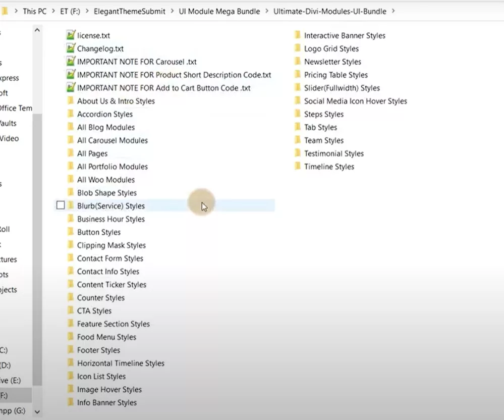Screen dimensions: 504x420
Task: Select the Add to Cart Button Code note
Action: click(x=163, y=88)
